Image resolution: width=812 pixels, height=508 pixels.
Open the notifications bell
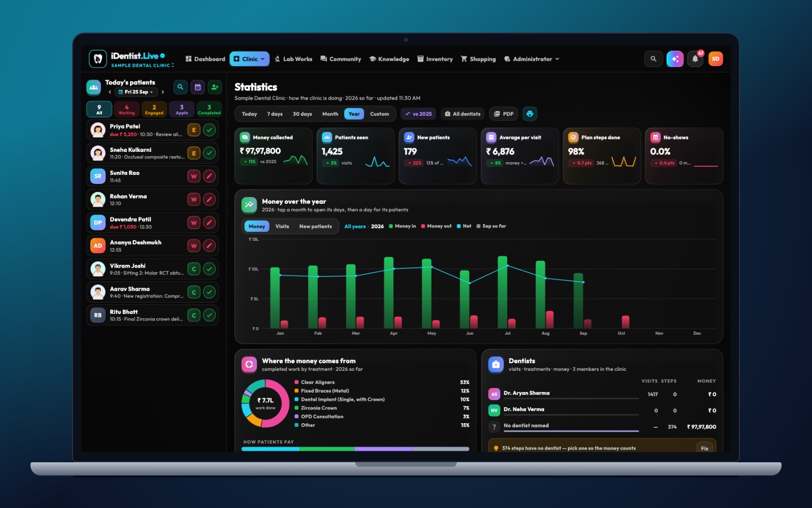coord(695,59)
